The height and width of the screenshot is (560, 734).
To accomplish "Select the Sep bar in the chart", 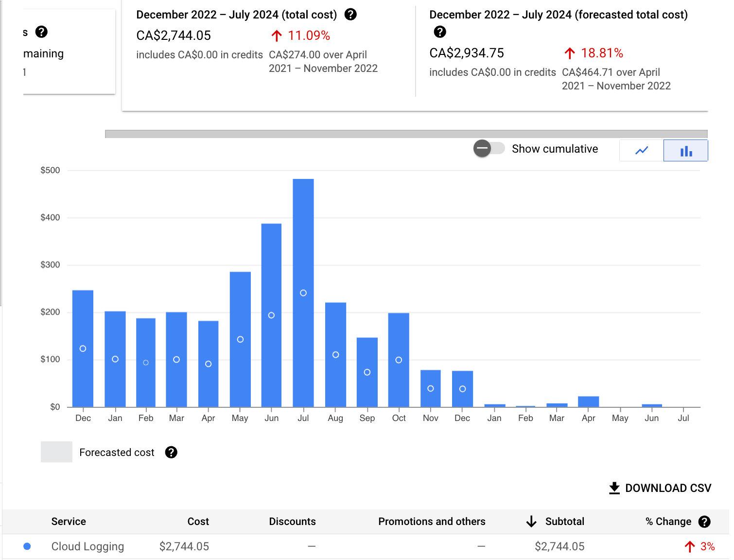I will [367, 372].
